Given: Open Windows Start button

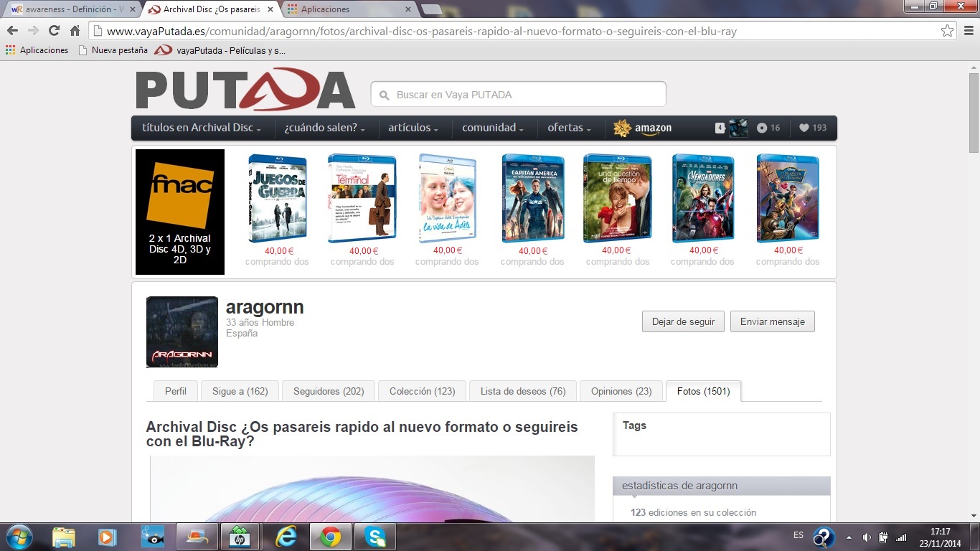Looking at the screenshot, I should pyautogui.click(x=19, y=537).
